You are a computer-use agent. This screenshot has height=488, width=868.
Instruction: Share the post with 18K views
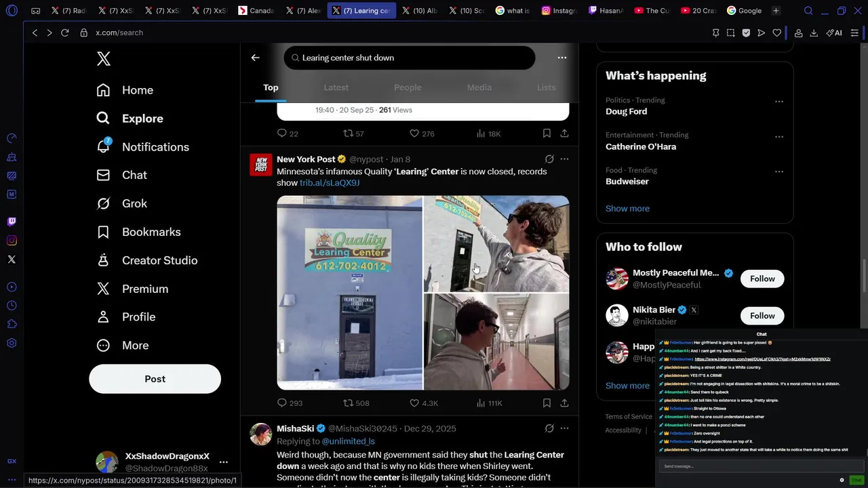click(x=564, y=134)
